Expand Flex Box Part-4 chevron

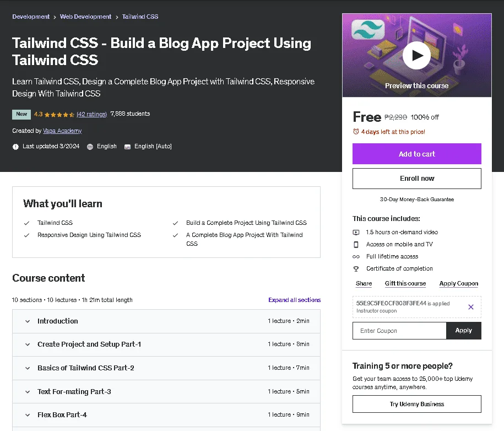28,415
